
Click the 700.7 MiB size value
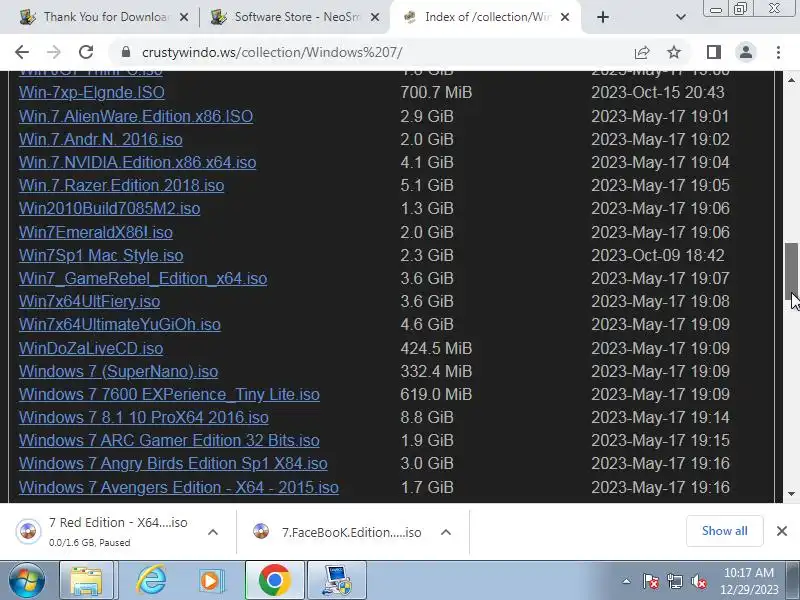tap(436, 92)
